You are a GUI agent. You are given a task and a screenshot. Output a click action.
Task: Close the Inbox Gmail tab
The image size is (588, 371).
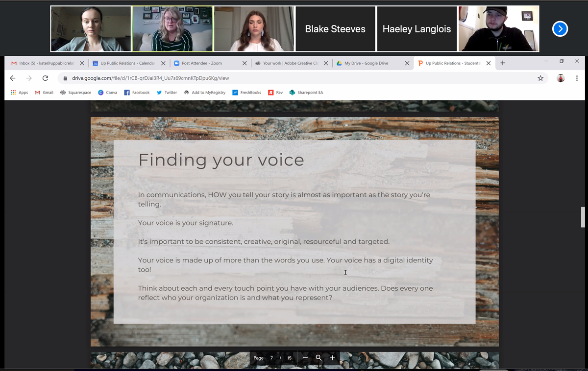pos(82,63)
